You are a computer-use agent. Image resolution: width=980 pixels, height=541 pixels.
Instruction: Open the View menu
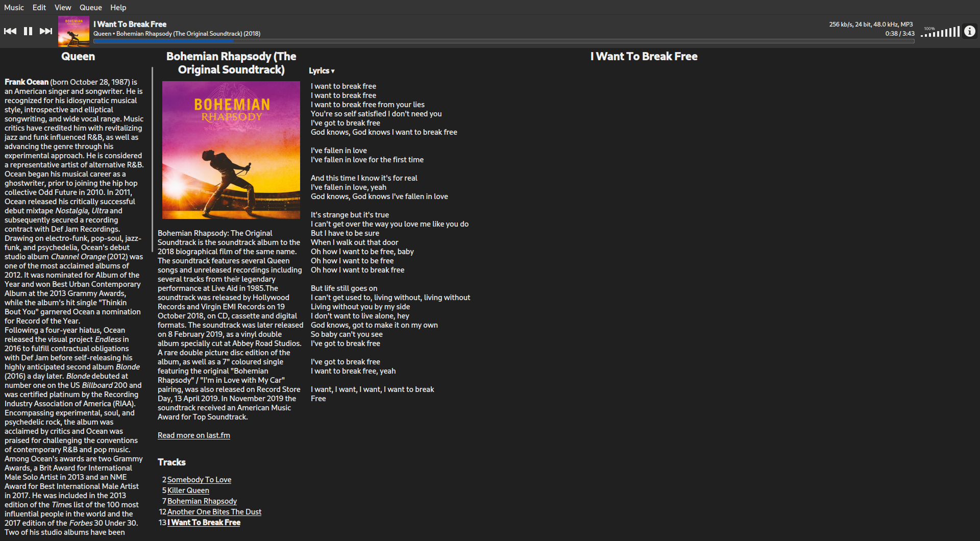click(x=63, y=8)
